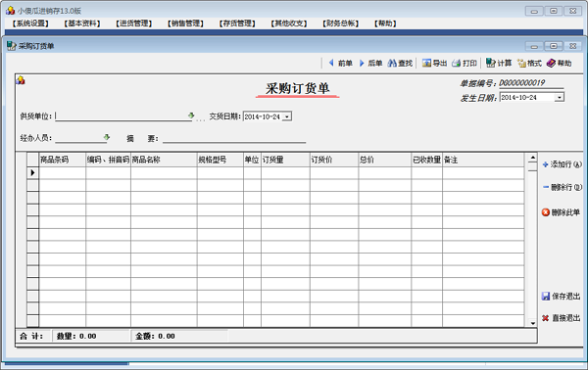Open the 帮助 menu in the menu bar

[x=385, y=23]
